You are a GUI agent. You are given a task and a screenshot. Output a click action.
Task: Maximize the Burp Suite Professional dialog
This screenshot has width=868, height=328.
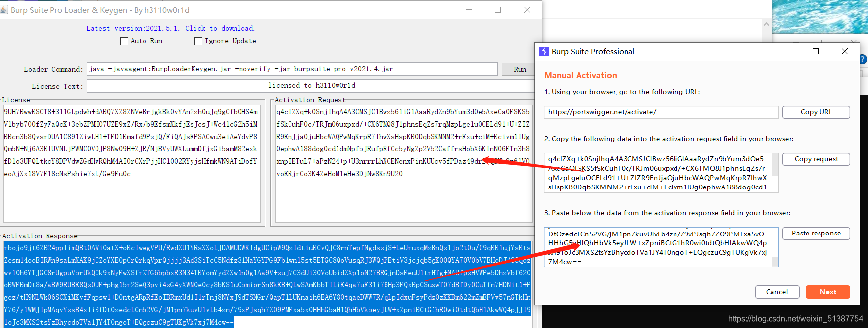816,51
